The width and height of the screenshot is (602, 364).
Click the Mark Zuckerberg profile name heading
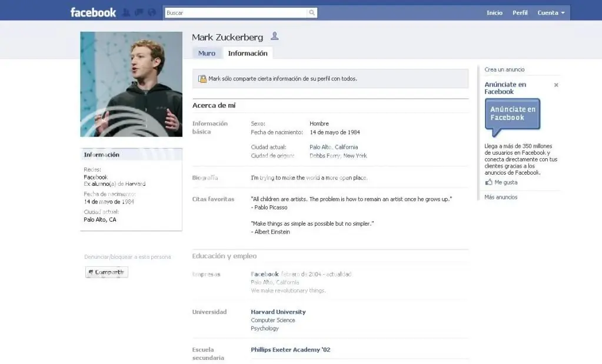227,37
